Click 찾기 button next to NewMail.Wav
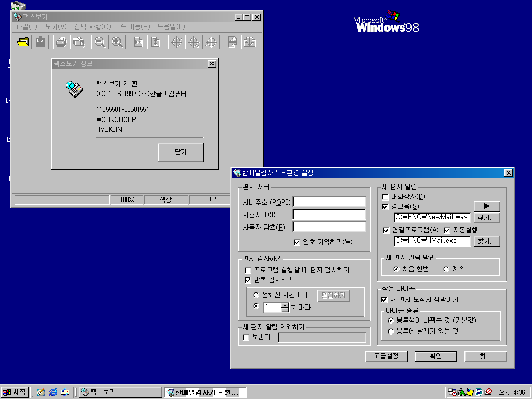 pos(487,218)
